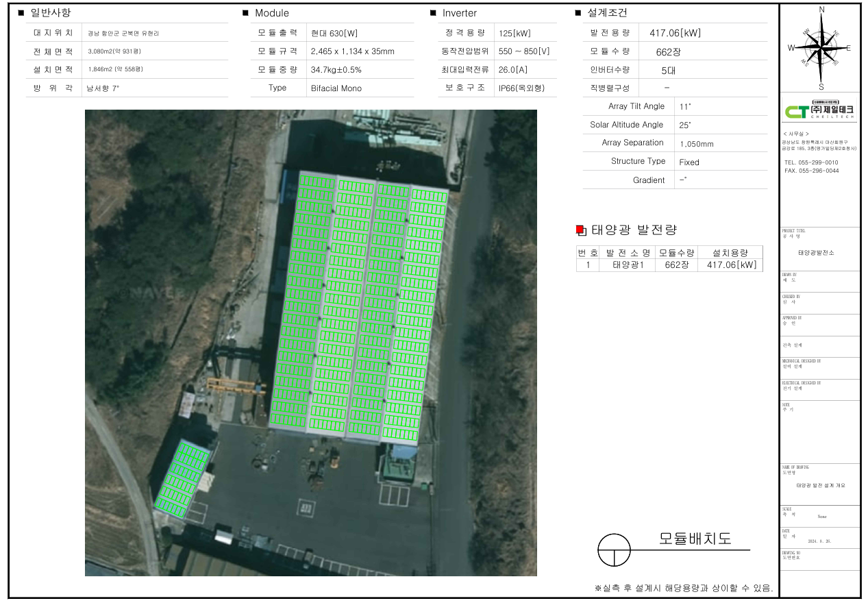Click the black square bullet before 일반사항

pyautogui.click(x=21, y=13)
